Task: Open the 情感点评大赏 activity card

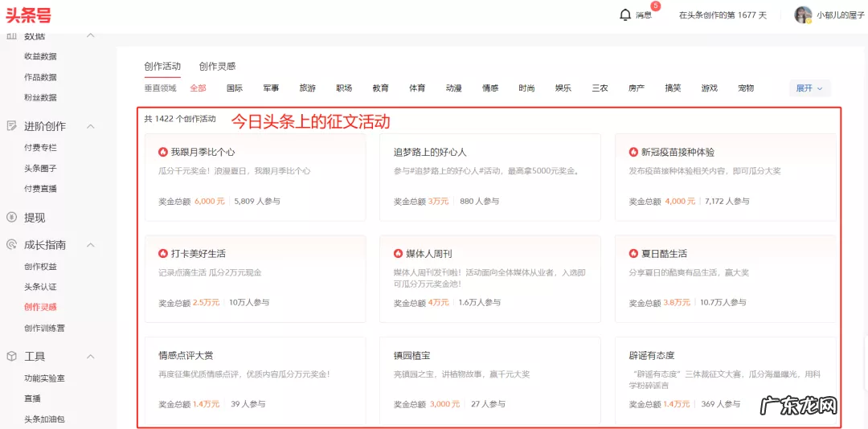Action: 256,381
